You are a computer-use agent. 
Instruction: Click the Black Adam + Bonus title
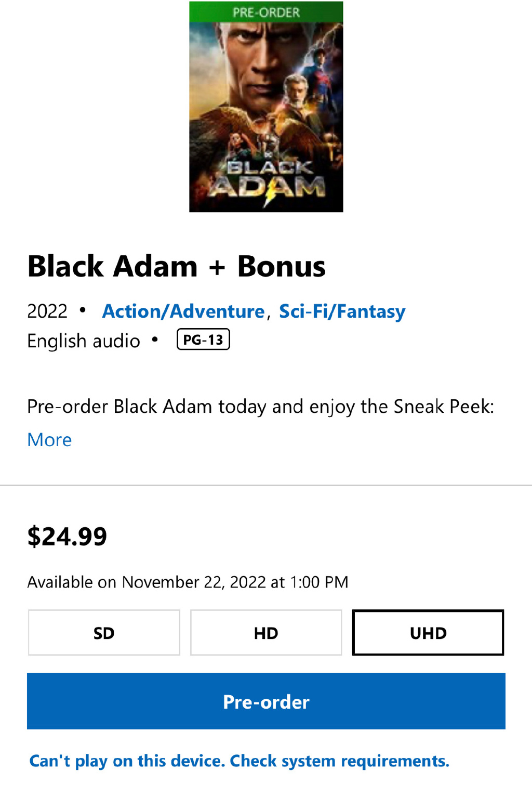click(177, 266)
